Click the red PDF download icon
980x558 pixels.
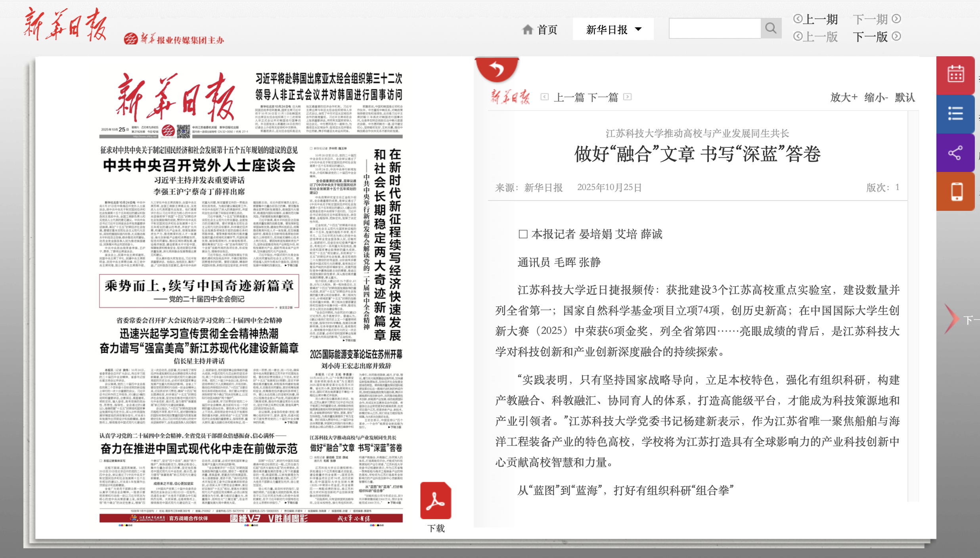click(x=436, y=501)
